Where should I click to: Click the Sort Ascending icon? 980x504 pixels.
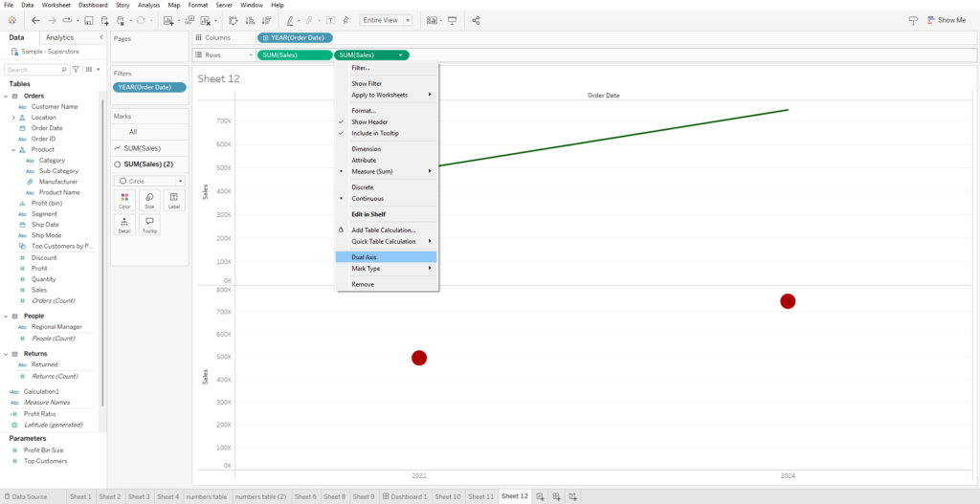click(250, 20)
